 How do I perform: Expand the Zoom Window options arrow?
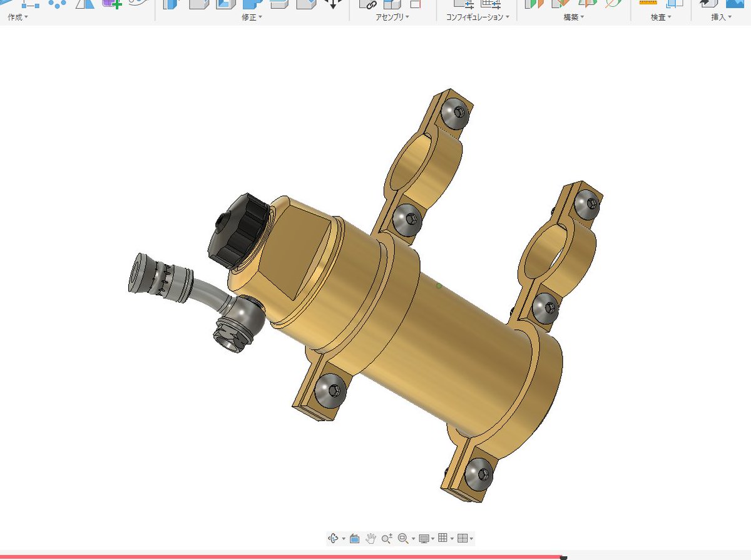[x=414, y=539]
